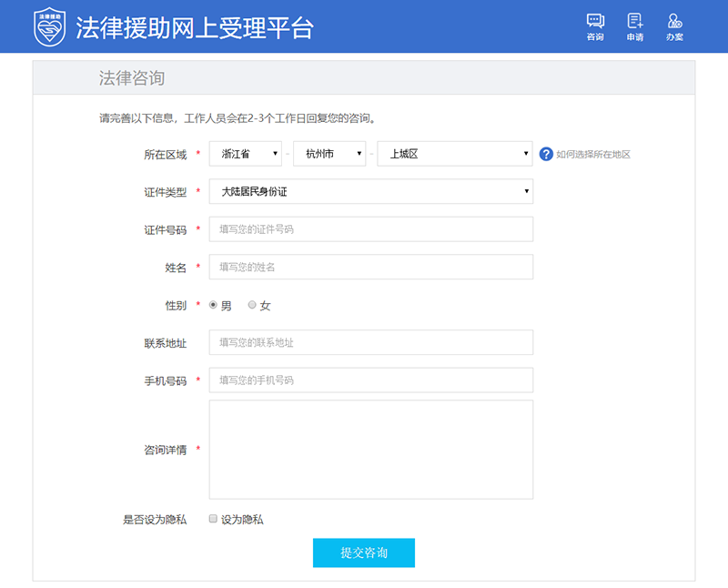Select the 女 radio button
The height and width of the screenshot is (588, 728).
pos(252,305)
